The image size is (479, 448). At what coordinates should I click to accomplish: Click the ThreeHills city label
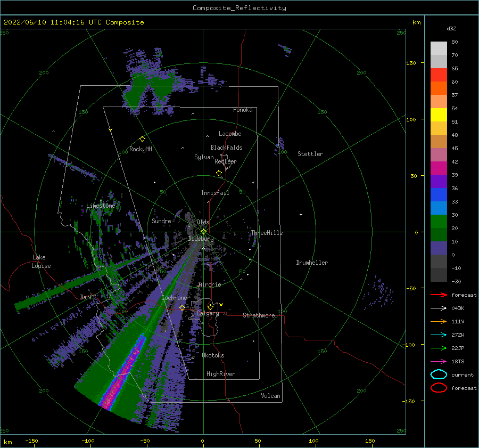tap(267, 233)
